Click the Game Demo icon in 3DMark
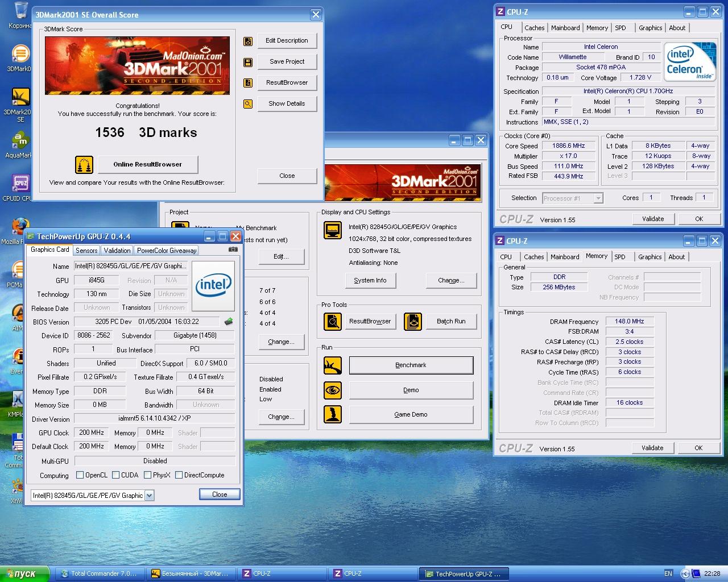This screenshot has width=728, height=582. coord(333,414)
